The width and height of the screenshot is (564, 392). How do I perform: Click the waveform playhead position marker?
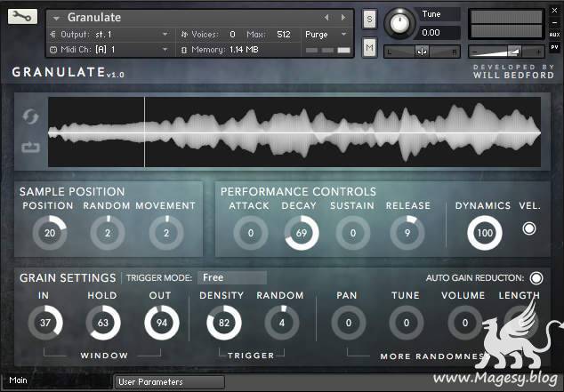(x=145, y=132)
